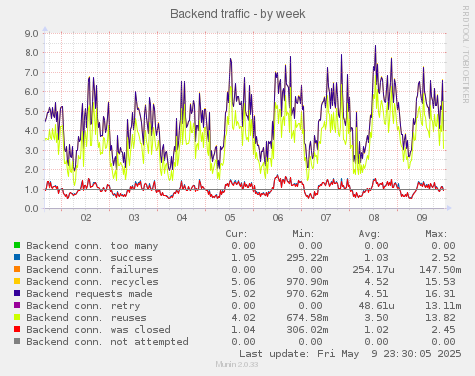
Task: Click requests made current value 5.02
Action: click(x=243, y=294)
